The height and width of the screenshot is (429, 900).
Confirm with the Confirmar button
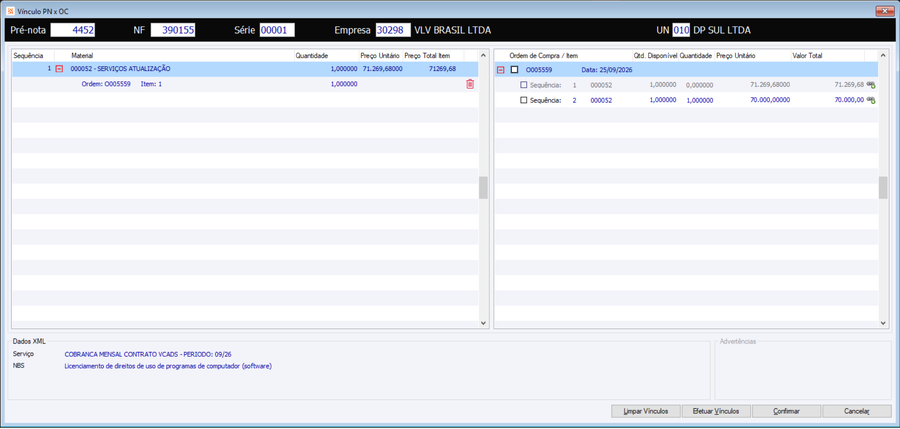pos(786,411)
